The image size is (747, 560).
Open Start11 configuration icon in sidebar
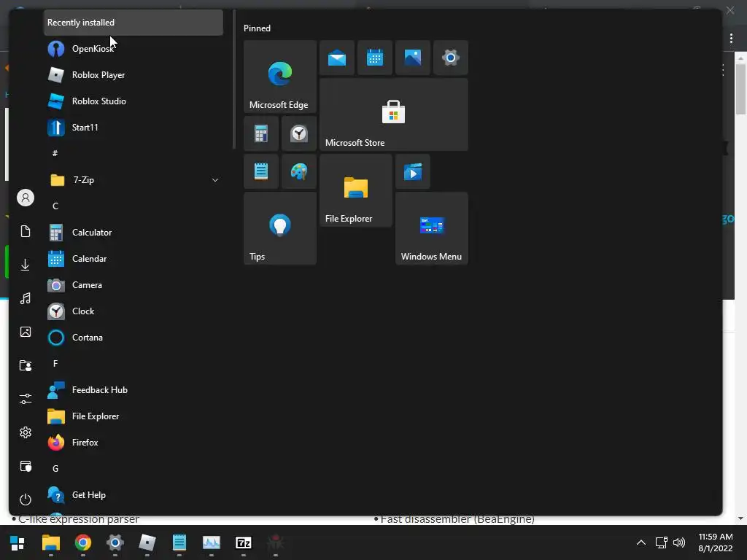click(26, 466)
